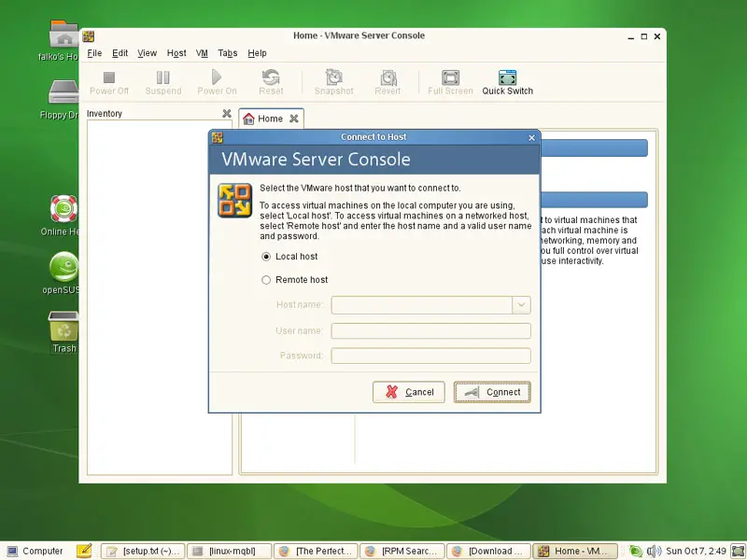This screenshot has width=747, height=560.
Task: Click the Floppy Drive desktop icon
Action: pyautogui.click(x=63, y=91)
